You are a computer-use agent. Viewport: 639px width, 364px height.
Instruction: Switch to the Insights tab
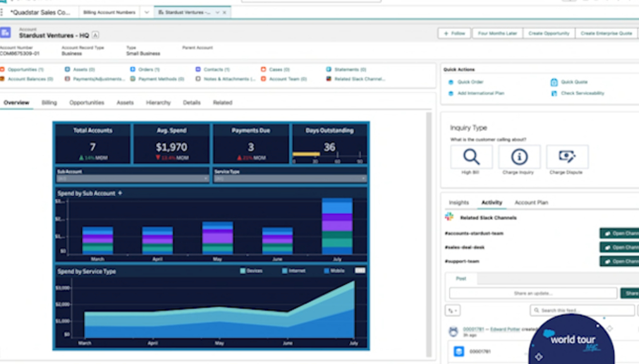click(x=458, y=203)
